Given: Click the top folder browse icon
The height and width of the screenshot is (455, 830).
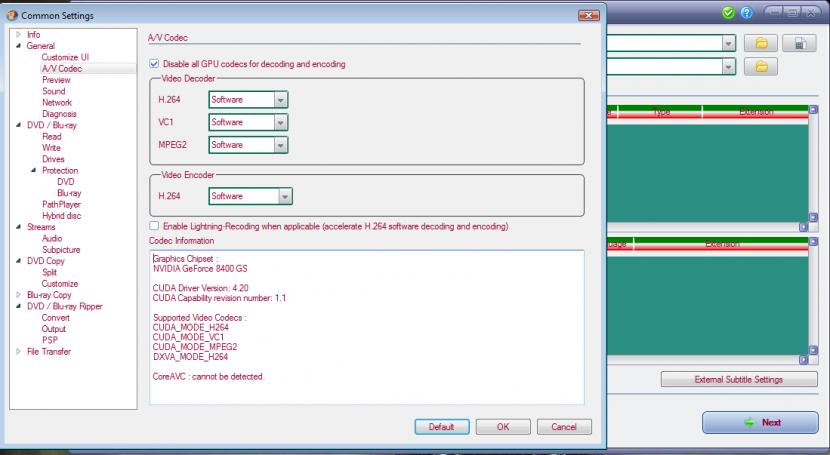Looking at the screenshot, I should pos(761,43).
